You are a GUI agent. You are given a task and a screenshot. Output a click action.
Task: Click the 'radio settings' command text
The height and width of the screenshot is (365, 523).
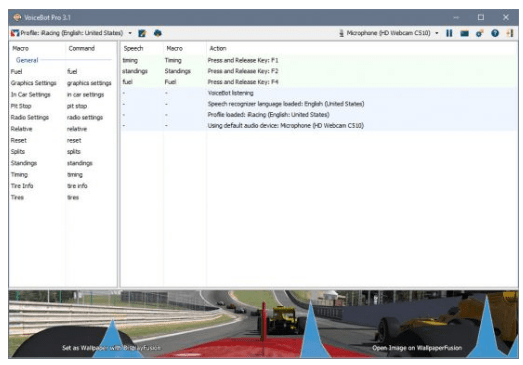pos(85,117)
